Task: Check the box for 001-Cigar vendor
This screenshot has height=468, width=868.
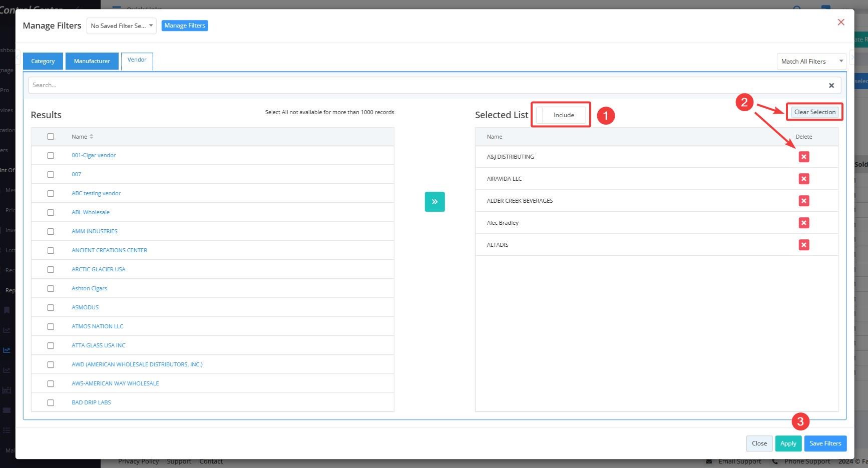Action: click(51, 156)
